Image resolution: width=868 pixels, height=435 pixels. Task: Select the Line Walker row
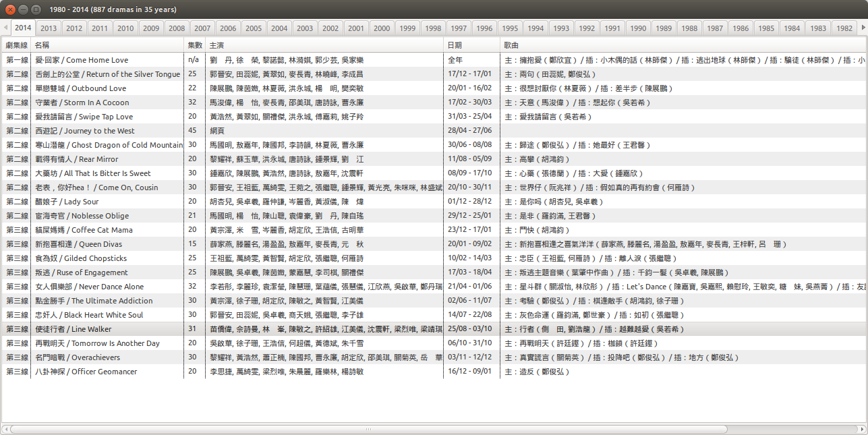[x=434, y=329]
